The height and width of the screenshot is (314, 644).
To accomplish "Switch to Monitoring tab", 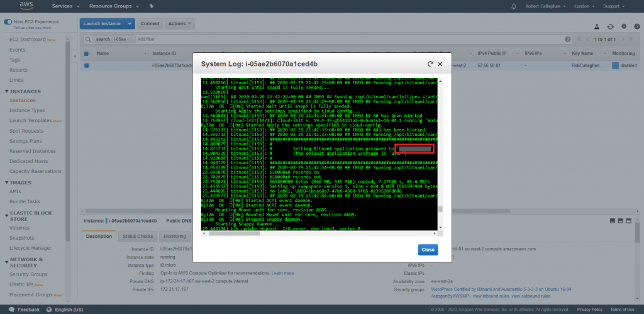I will (x=175, y=237).
